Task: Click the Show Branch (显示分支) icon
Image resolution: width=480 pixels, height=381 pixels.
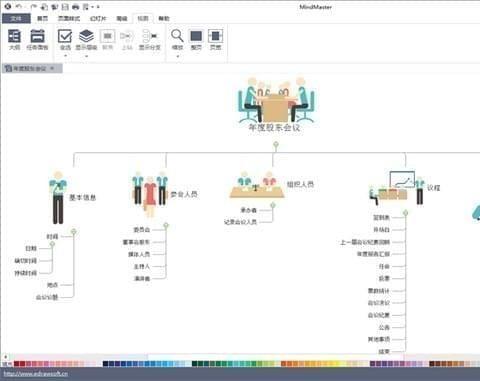Action: [x=149, y=36]
